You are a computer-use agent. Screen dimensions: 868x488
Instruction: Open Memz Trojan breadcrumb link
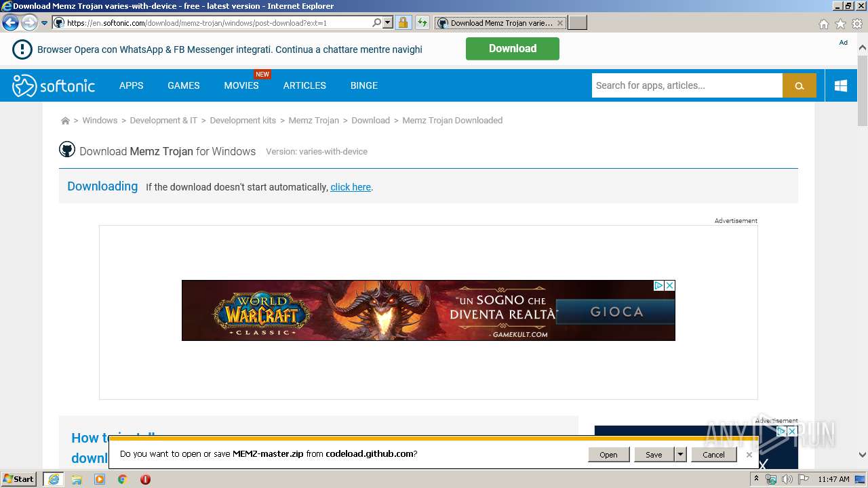pos(314,121)
